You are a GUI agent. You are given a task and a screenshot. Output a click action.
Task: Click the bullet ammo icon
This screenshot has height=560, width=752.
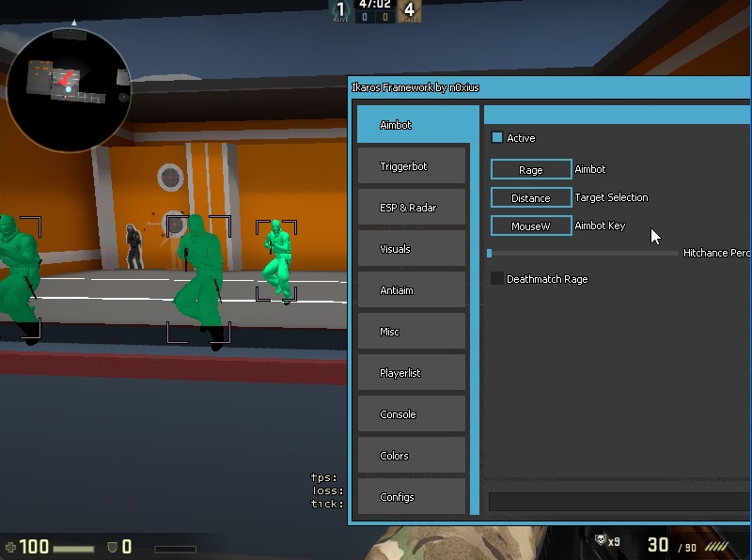point(716,546)
